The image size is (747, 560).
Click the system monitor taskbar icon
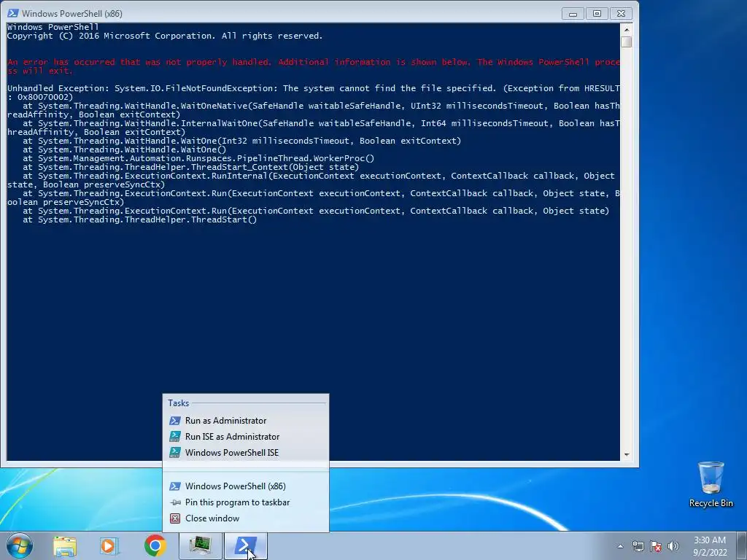pyautogui.click(x=200, y=545)
